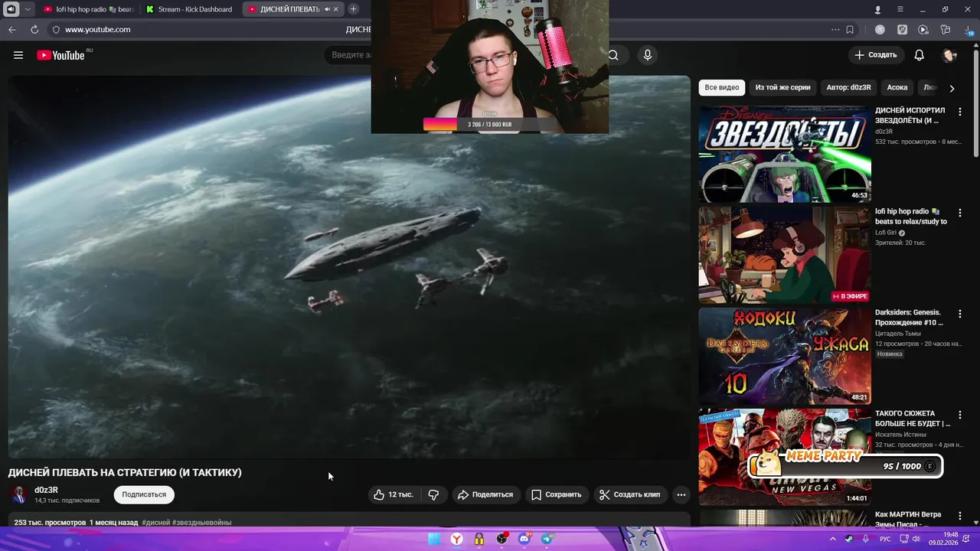
Task: Bookmark this page with the bookmark icon
Action: coord(850,30)
